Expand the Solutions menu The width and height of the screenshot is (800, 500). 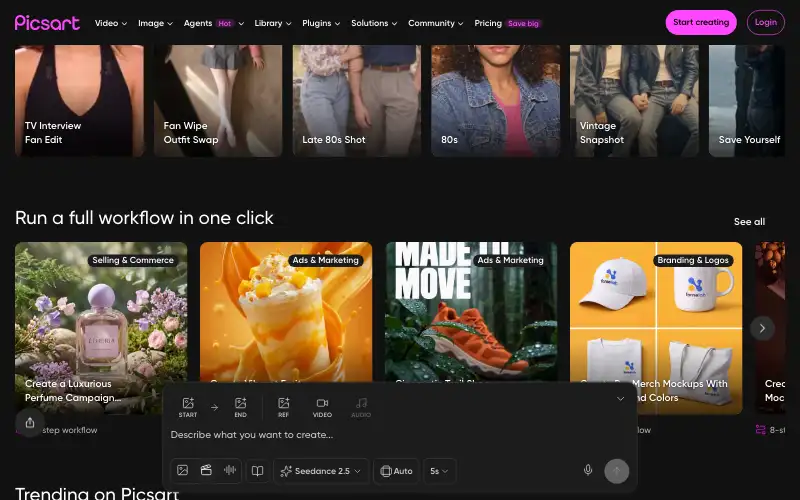[x=374, y=23]
